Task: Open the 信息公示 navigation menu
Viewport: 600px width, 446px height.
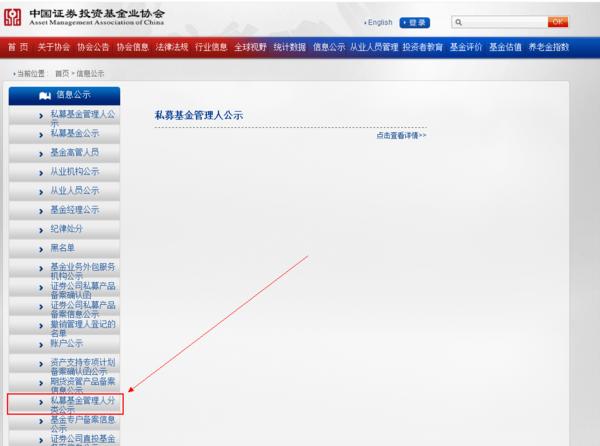Action: click(x=329, y=47)
